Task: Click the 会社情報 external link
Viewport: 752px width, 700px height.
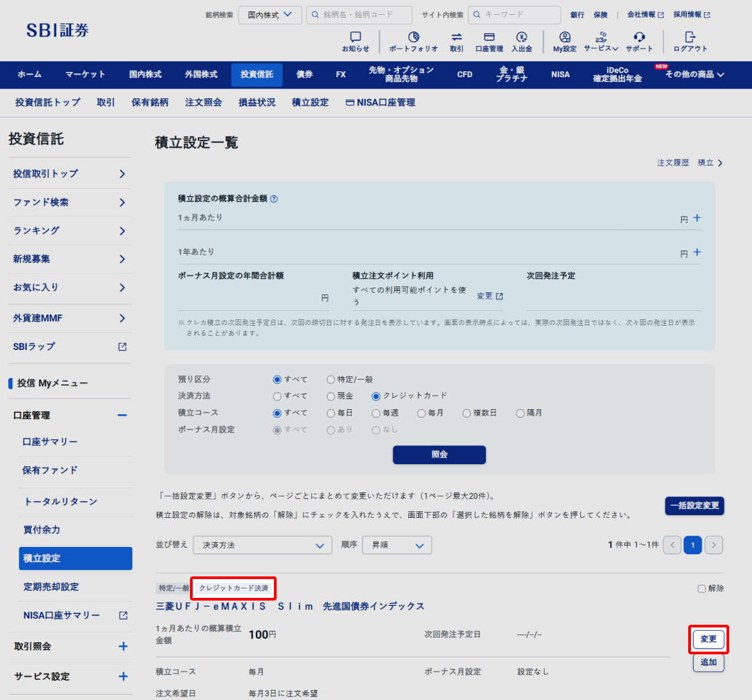Action: (x=645, y=15)
